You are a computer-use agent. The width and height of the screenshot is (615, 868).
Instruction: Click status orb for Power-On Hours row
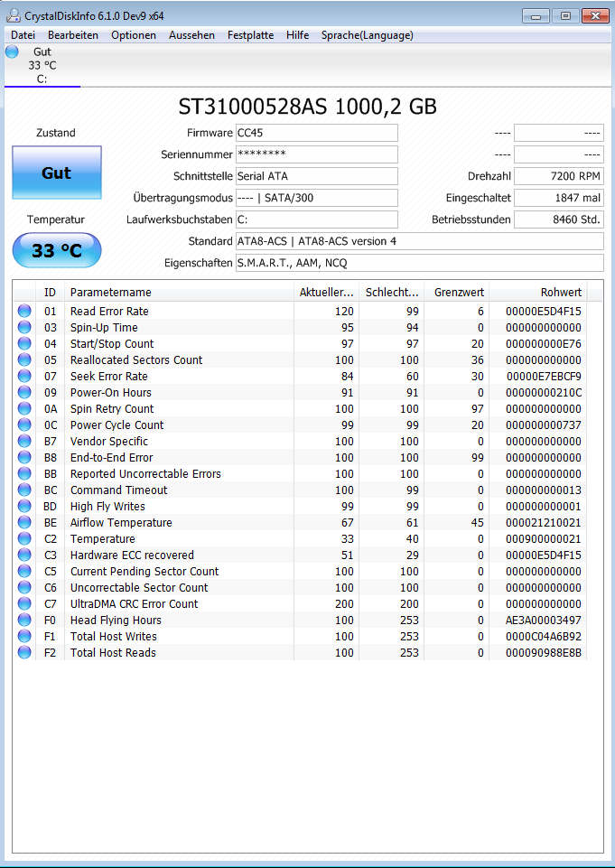[x=24, y=393]
